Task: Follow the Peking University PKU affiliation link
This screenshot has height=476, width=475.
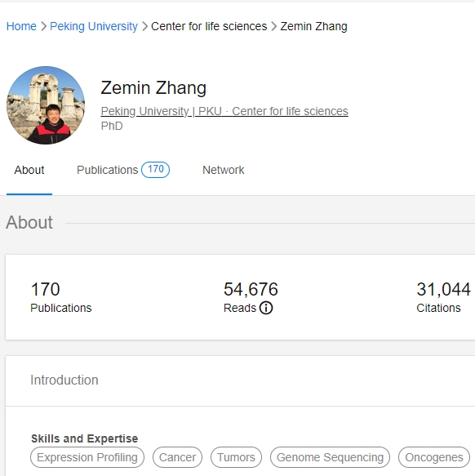Action: coord(224,111)
